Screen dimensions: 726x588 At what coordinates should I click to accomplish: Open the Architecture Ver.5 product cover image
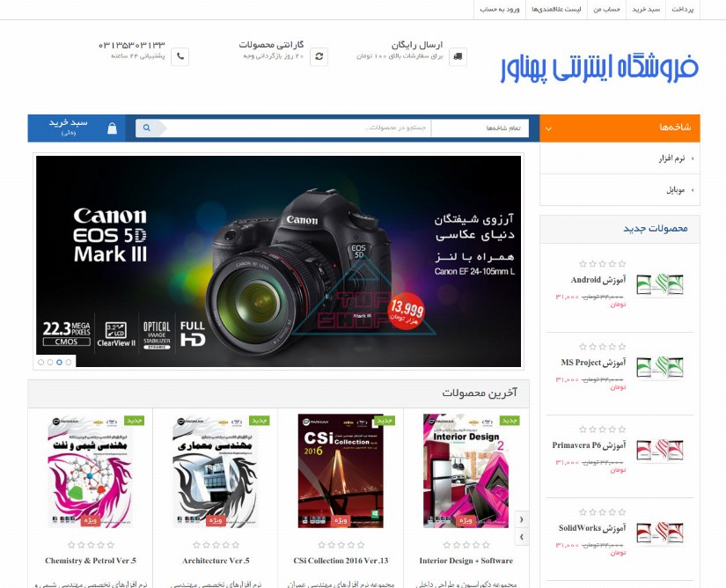216,471
